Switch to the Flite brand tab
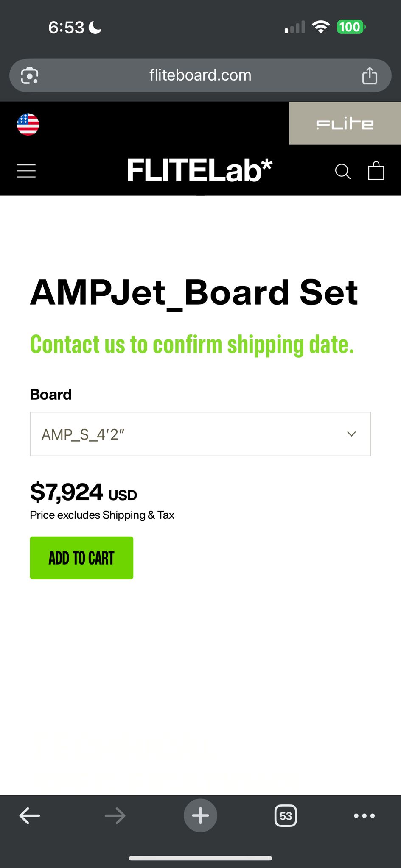This screenshot has width=401, height=868. click(345, 123)
